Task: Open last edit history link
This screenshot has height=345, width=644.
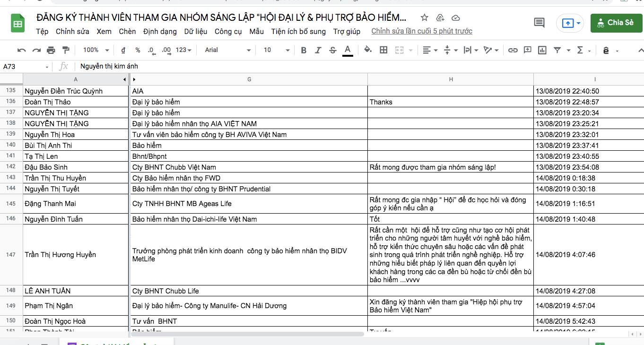Action: tap(422, 31)
